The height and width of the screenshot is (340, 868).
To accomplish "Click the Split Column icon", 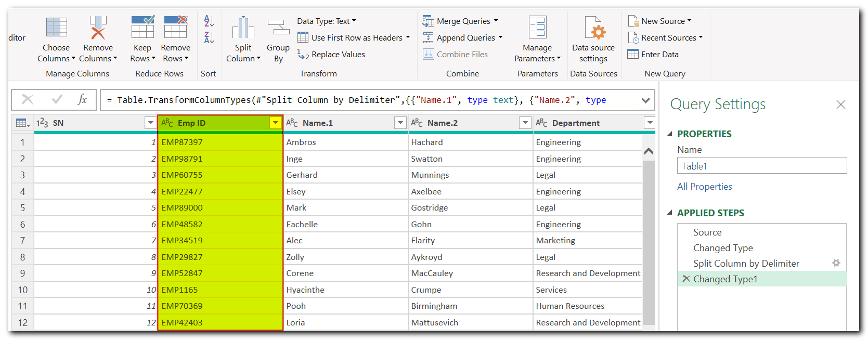I will click(x=243, y=28).
